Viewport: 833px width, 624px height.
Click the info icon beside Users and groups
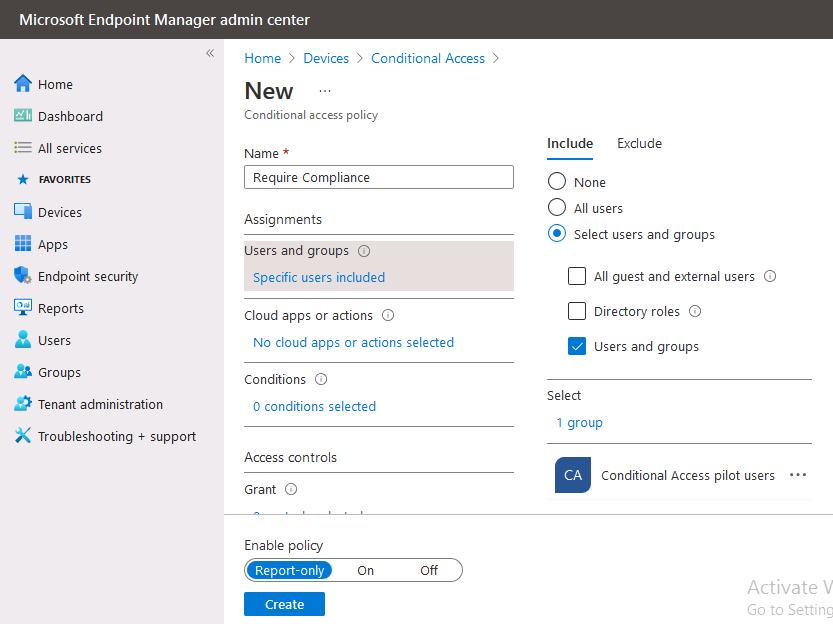click(x=364, y=251)
